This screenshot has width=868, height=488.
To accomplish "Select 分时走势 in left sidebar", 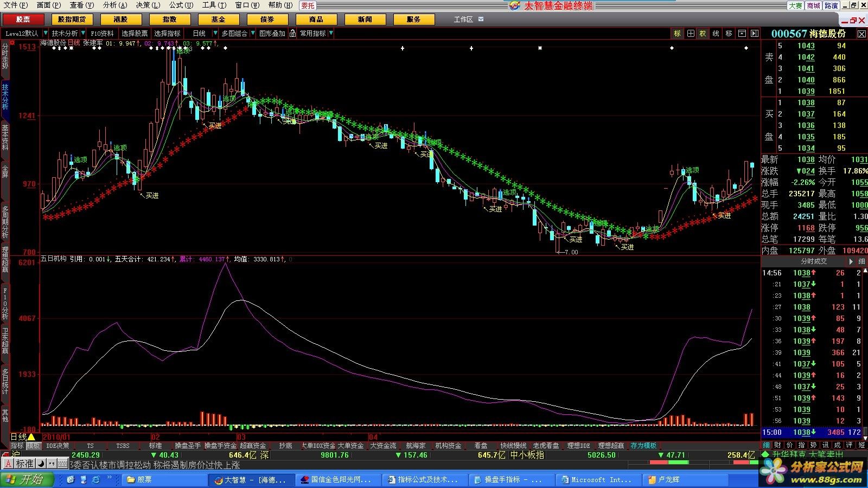I will (5, 56).
